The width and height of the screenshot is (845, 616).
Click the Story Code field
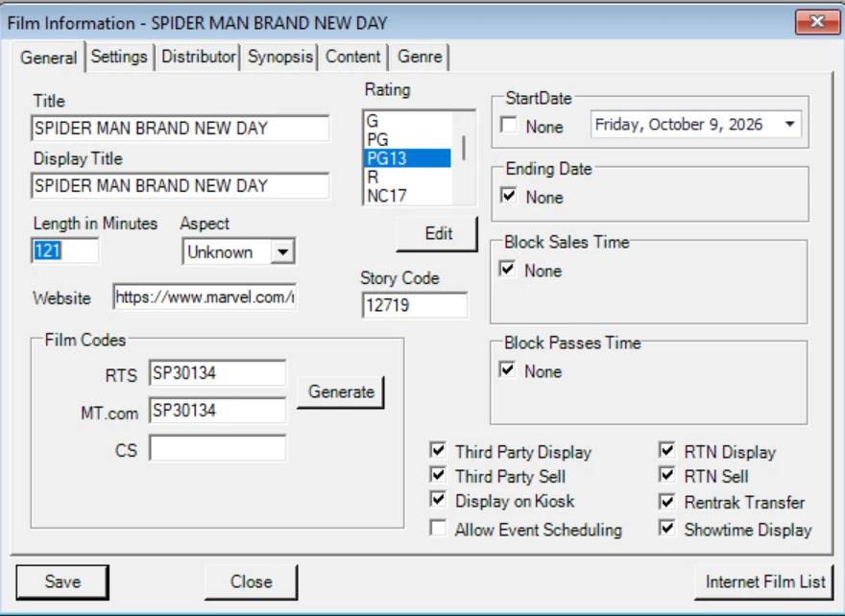pyautogui.click(x=415, y=305)
